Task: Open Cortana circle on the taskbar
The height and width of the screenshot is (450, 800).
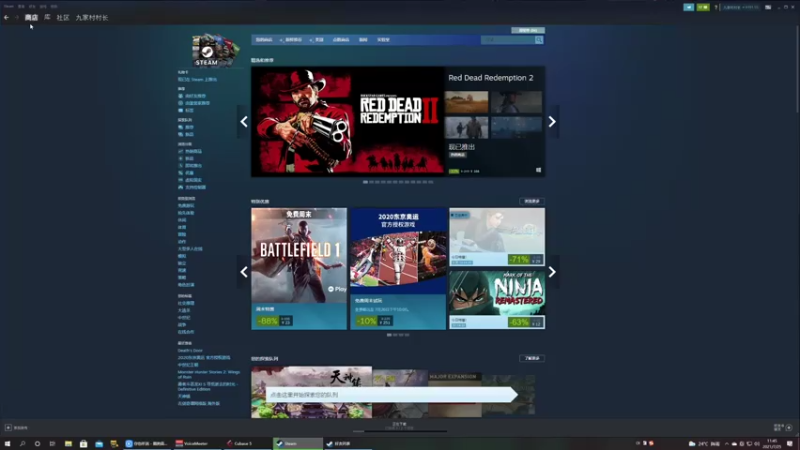Action: pos(37,443)
